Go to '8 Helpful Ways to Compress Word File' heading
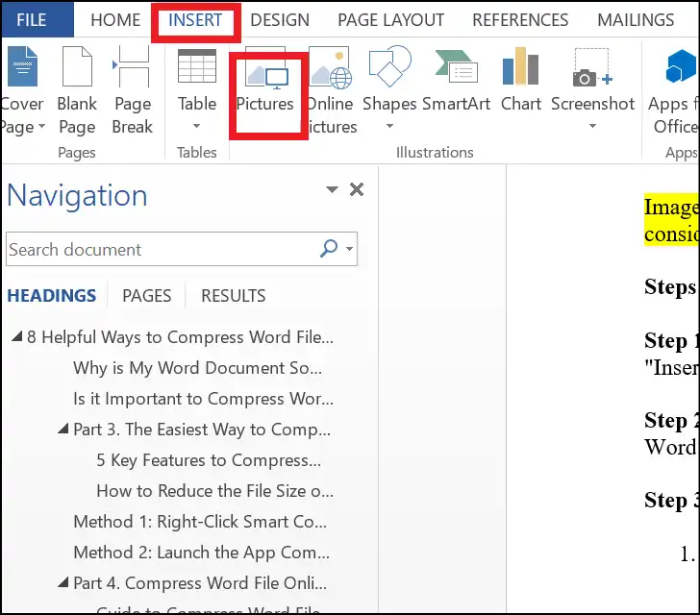The width and height of the screenshot is (700, 615). point(180,337)
